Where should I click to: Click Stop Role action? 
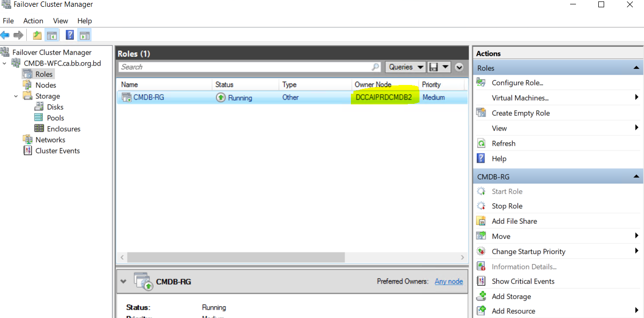507,206
